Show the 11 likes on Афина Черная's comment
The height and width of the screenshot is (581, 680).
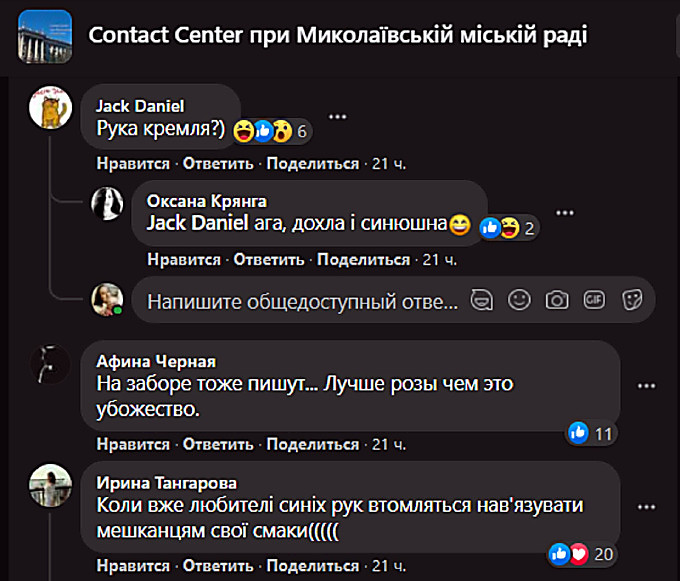[591, 433]
